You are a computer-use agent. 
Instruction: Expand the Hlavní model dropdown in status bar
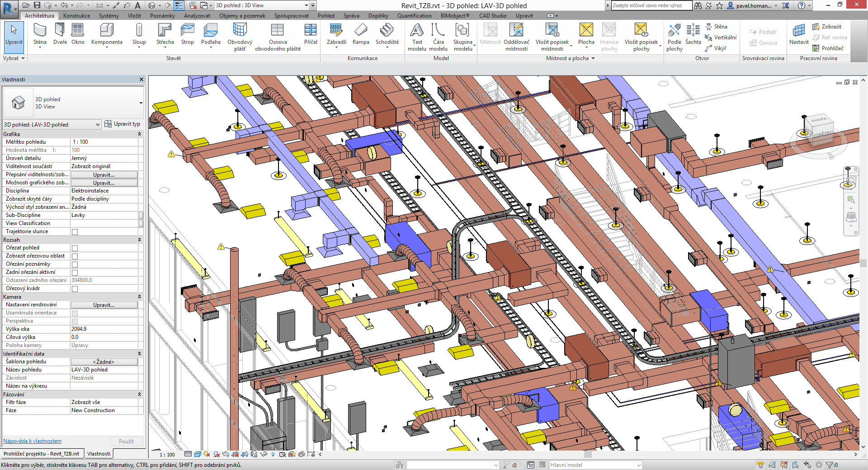(x=638, y=465)
